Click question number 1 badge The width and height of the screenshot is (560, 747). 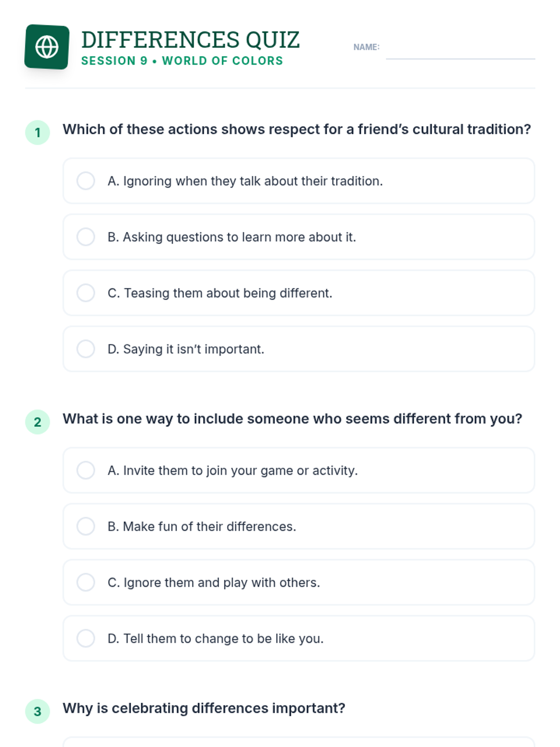(37, 133)
